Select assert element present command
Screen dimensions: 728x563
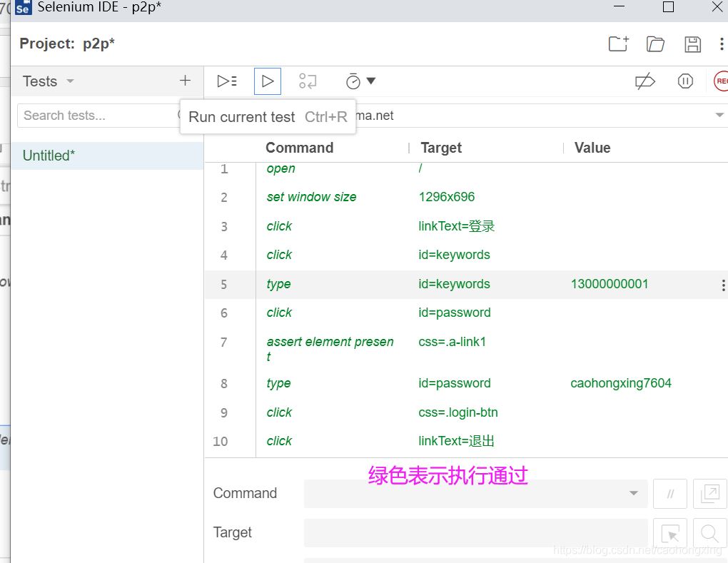coord(330,348)
